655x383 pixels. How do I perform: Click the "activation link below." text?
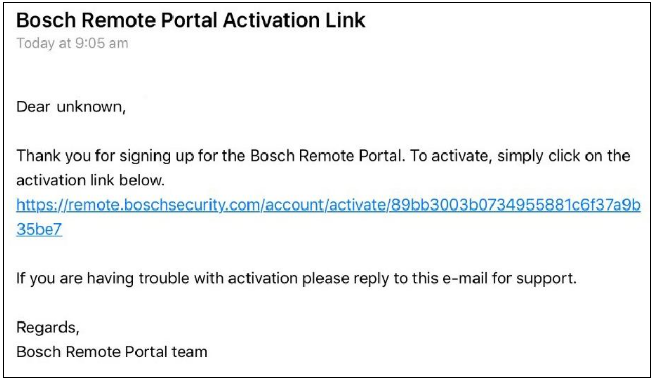pos(91,180)
